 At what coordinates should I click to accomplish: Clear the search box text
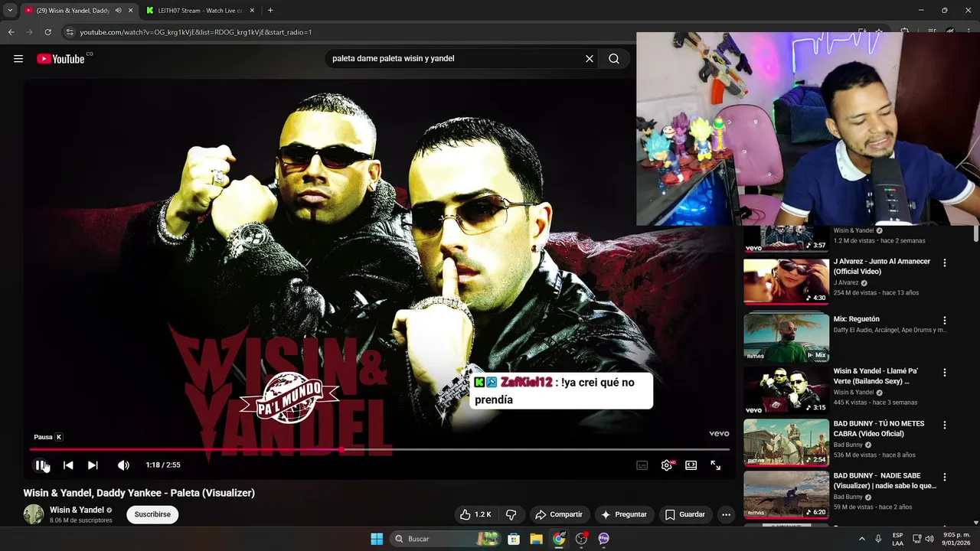(x=590, y=59)
